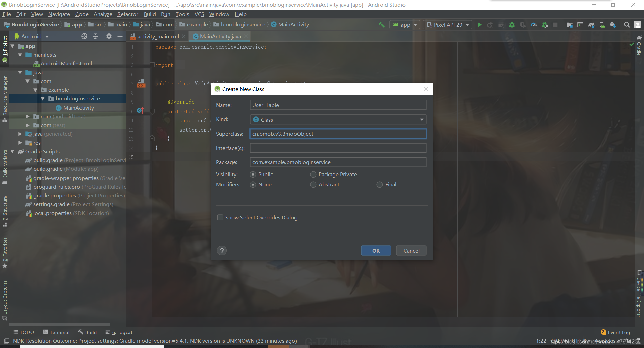The width and height of the screenshot is (644, 348).
Task: Switch to activity_main.xml tab
Action: click(158, 36)
